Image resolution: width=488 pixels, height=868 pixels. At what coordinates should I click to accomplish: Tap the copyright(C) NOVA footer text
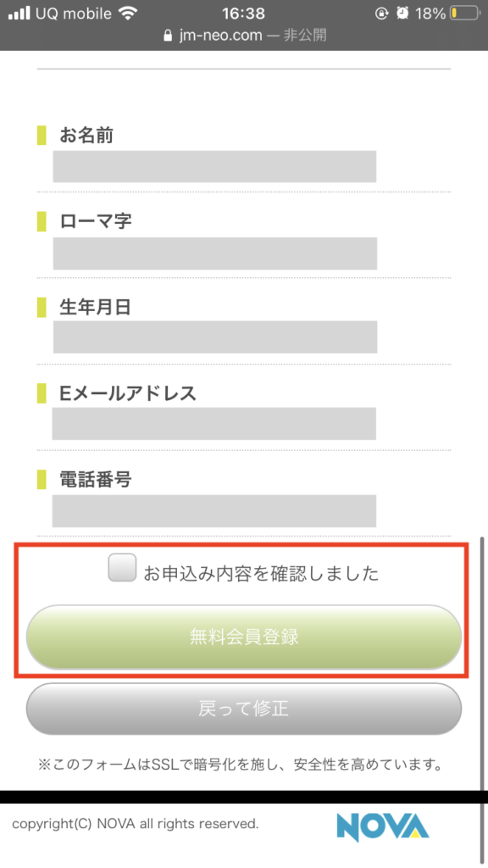coord(135,824)
